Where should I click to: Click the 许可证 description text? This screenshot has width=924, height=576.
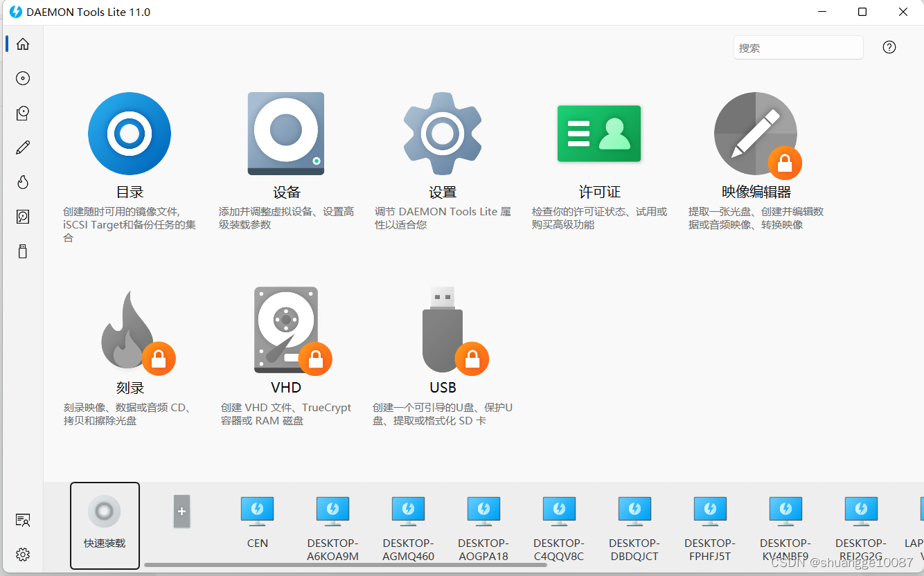click(x=599, y=218)
